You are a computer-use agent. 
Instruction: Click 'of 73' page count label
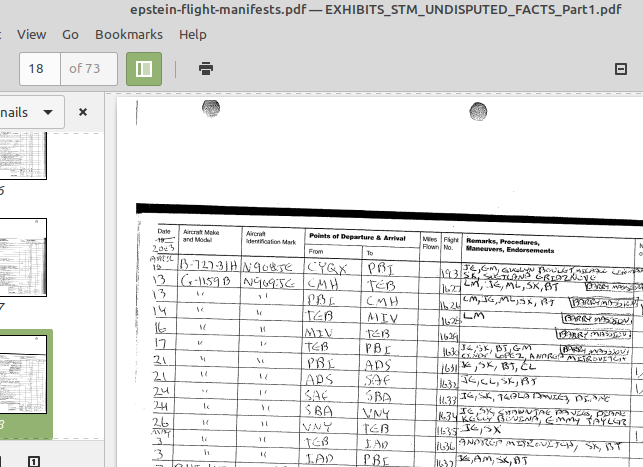(84, 68)
